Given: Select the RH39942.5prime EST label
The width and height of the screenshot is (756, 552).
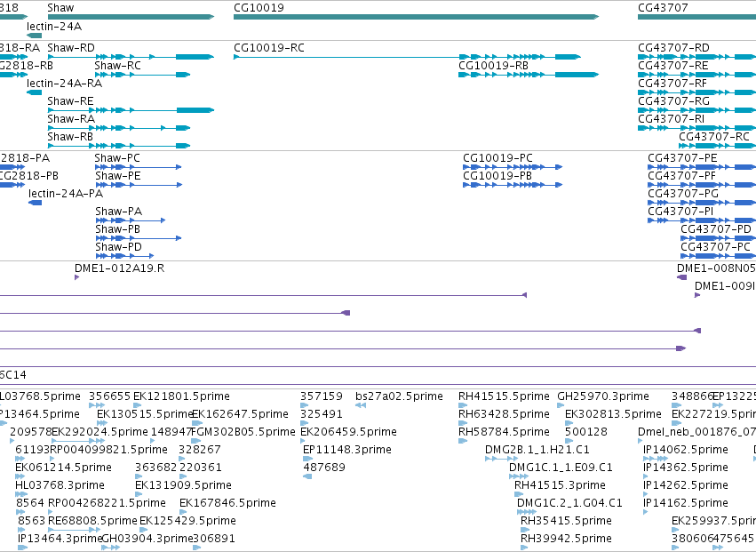Looking at the screenshot, I should coord(566,539).
